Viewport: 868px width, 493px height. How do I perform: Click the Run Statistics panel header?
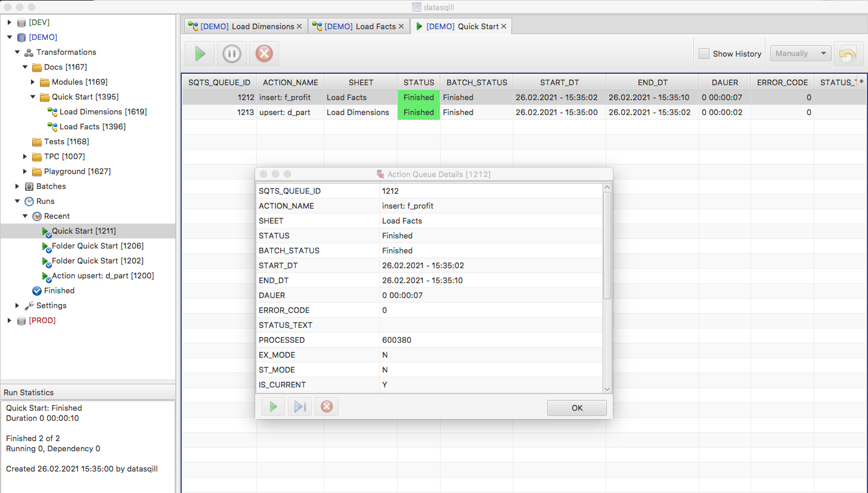pyautogui.click(x=88, y=392)
